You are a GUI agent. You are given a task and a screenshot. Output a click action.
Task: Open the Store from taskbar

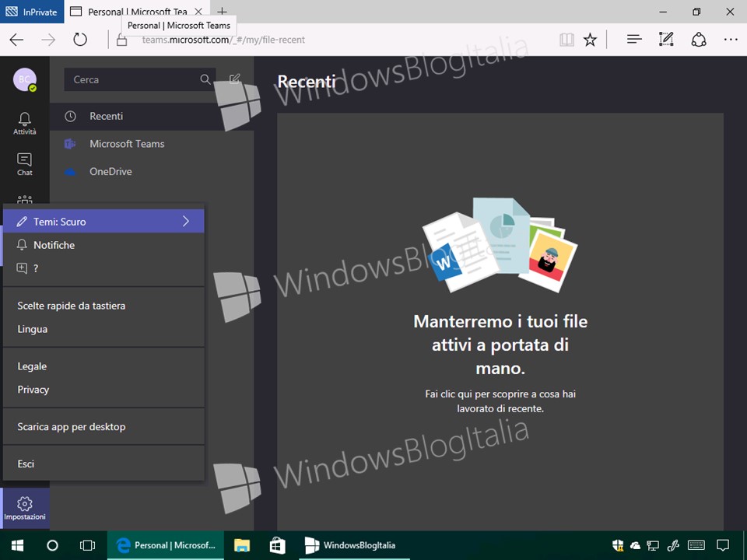[277, 545]
